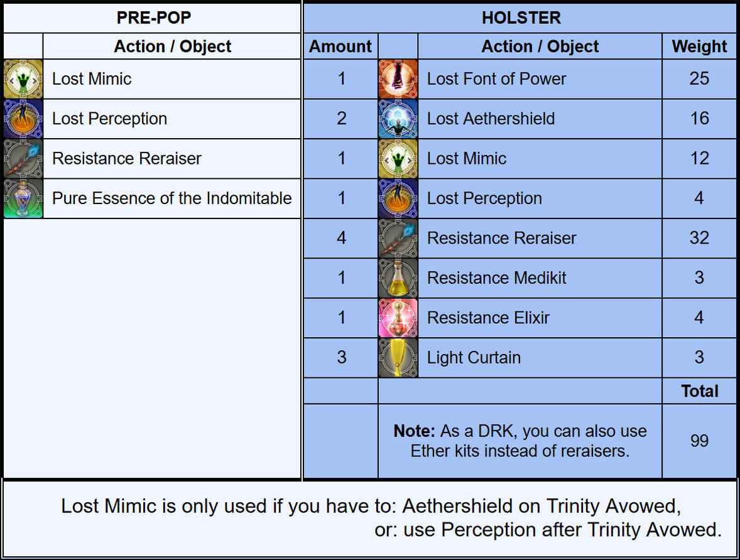
Task: Click the Pure Essence of the Indomitable text
Action: 171,198
